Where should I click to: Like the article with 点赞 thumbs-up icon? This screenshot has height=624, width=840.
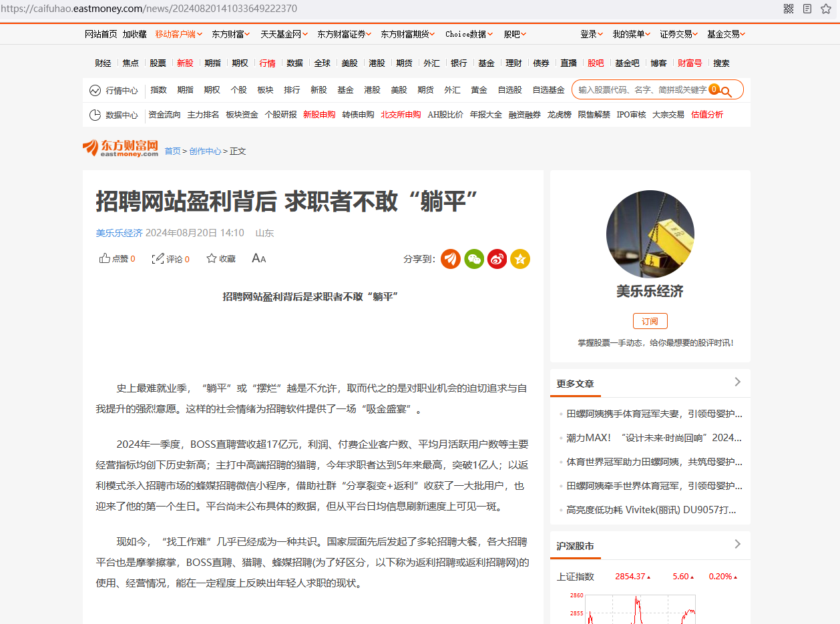coord(105,258)
